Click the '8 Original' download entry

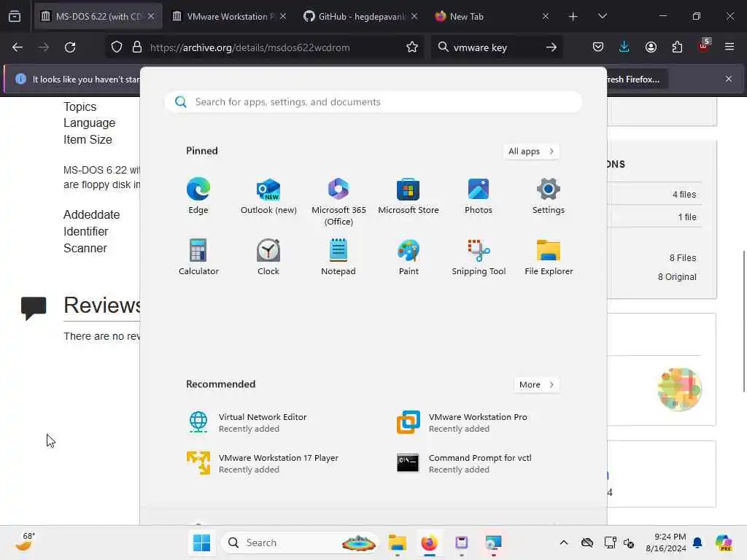[677, 276]
